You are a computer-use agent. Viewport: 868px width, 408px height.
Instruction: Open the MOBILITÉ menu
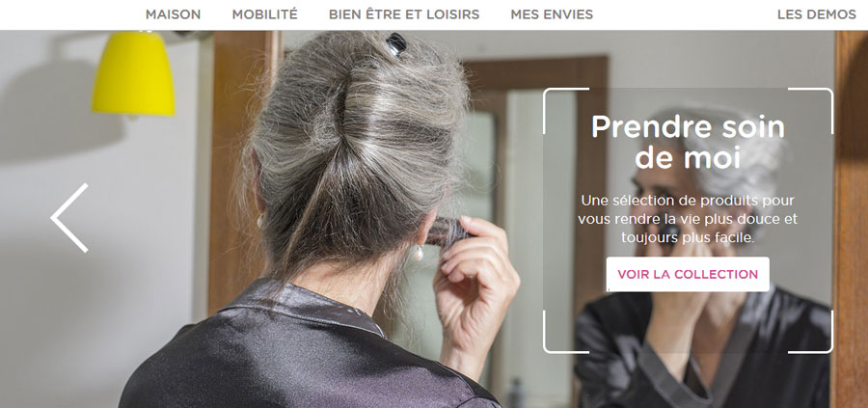pos(264,14)
